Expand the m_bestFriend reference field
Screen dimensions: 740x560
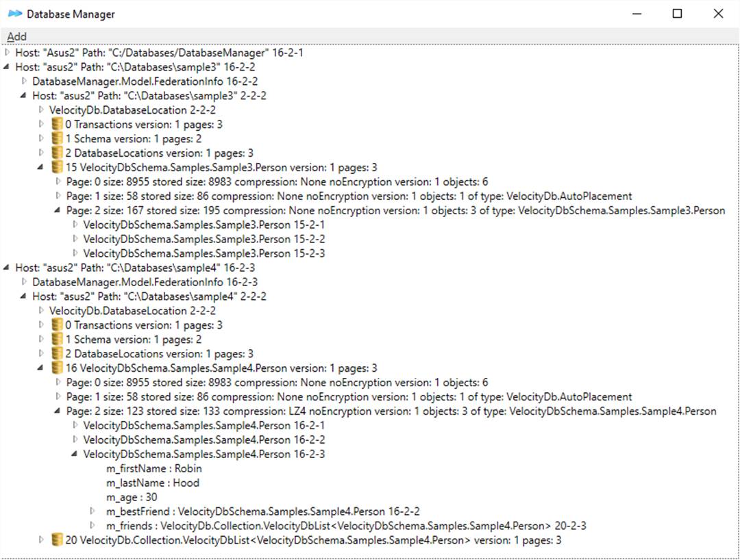pyautogui.click(x=92, y=511)
